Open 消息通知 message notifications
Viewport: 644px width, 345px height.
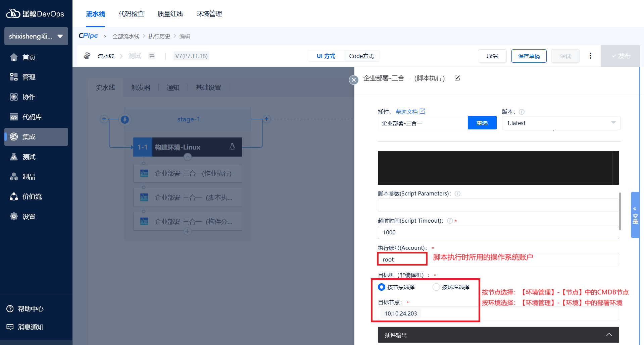[30, 327]
